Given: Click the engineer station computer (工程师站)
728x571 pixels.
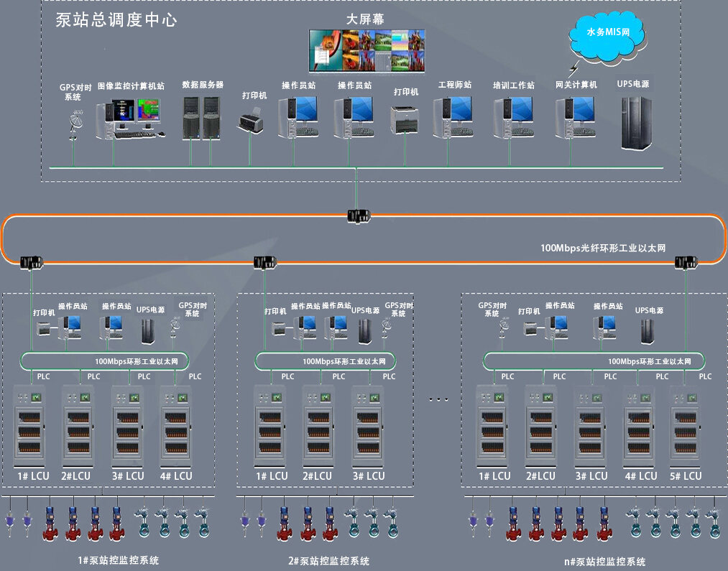Looking at the screenshot, I should (453, 117).
